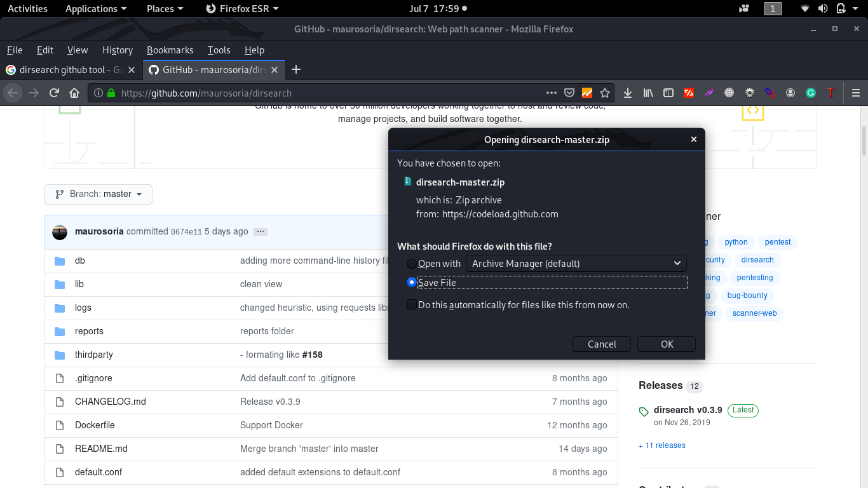868x488 pixels.
Task: Show the + 11 releases link
Action: [662, 445]
